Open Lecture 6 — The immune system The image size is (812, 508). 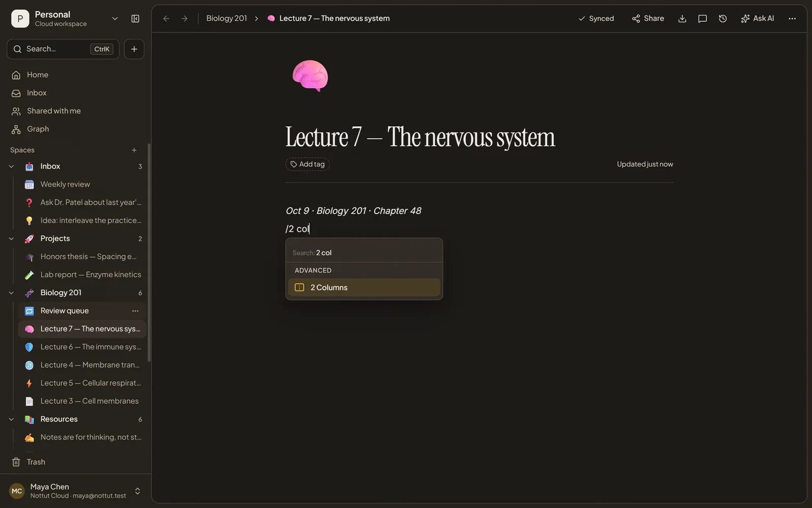(82, 347)
